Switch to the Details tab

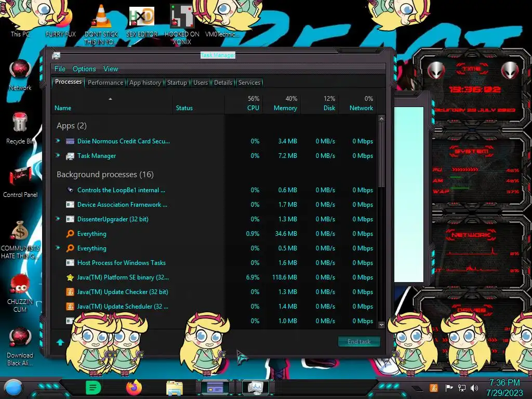click(x=223, y=83)
